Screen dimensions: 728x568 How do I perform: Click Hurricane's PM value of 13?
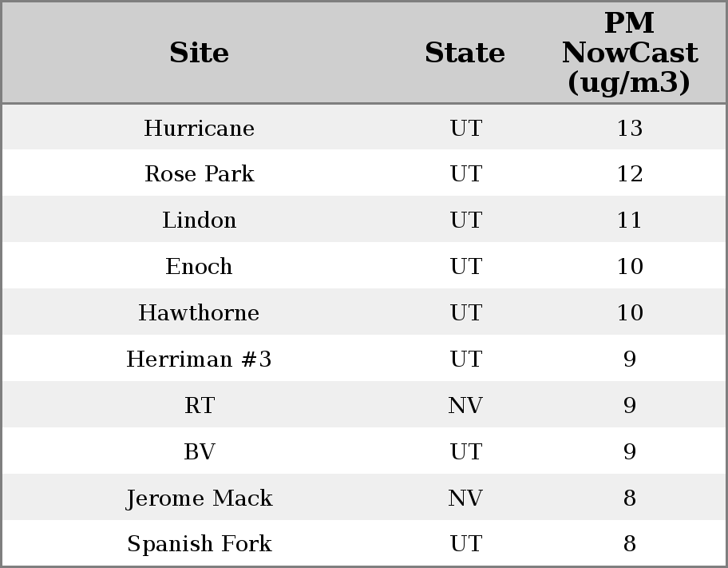629,129
